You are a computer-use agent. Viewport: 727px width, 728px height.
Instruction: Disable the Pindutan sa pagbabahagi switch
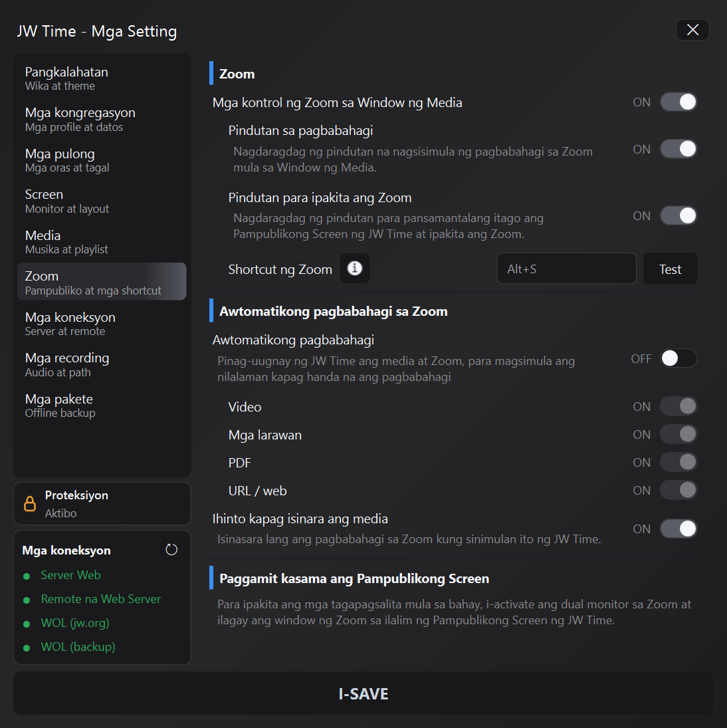(x=678, y=150)
